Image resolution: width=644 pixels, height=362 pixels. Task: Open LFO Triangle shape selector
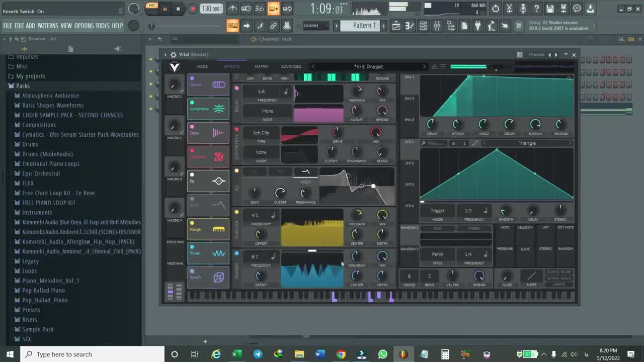[x=527, y=143]
